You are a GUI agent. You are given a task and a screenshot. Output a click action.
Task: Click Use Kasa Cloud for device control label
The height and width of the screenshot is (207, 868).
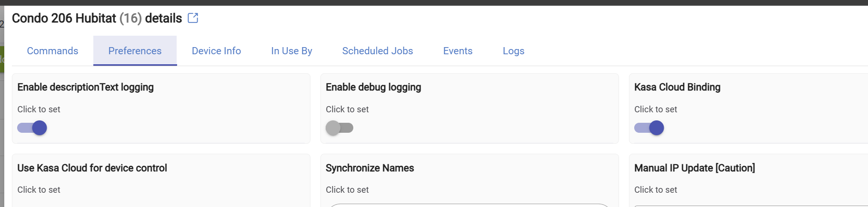[92, 168]
